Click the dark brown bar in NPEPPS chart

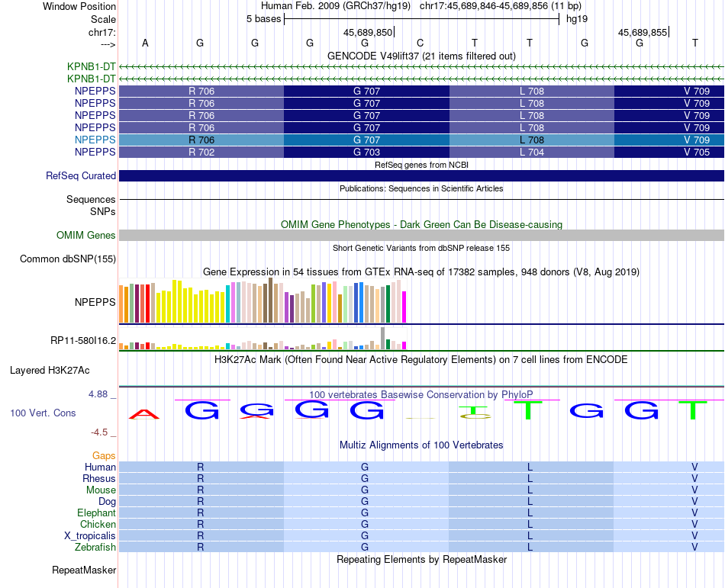[x=271, y=300]
